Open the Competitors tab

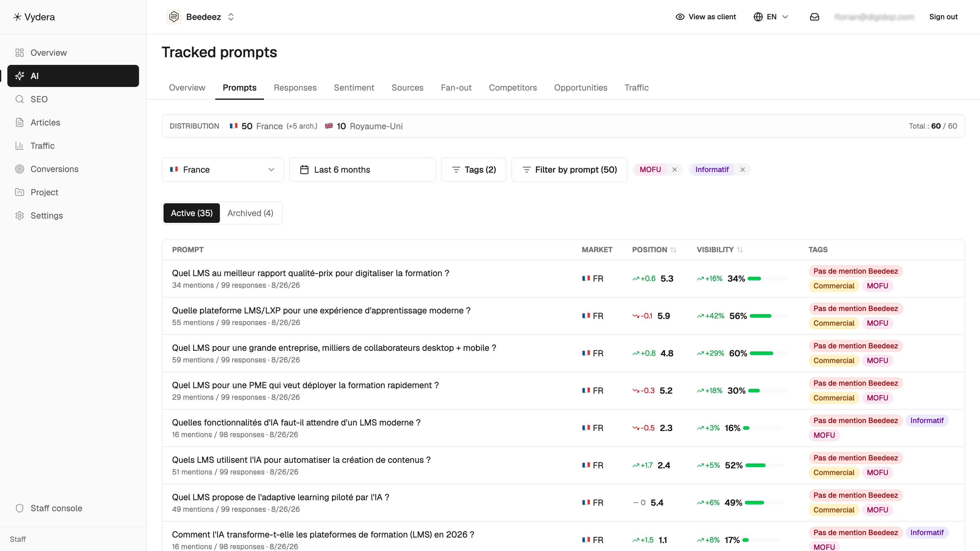click(512, 88)
